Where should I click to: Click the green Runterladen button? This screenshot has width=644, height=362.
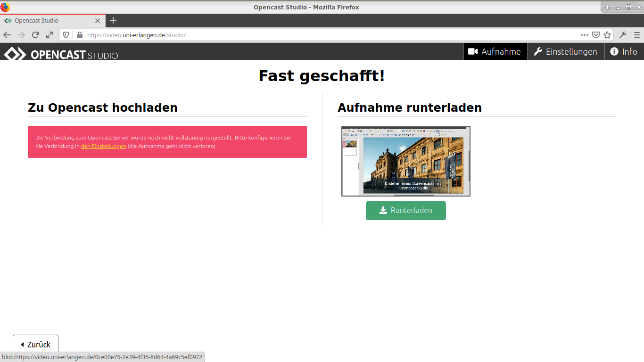(405, 211)
